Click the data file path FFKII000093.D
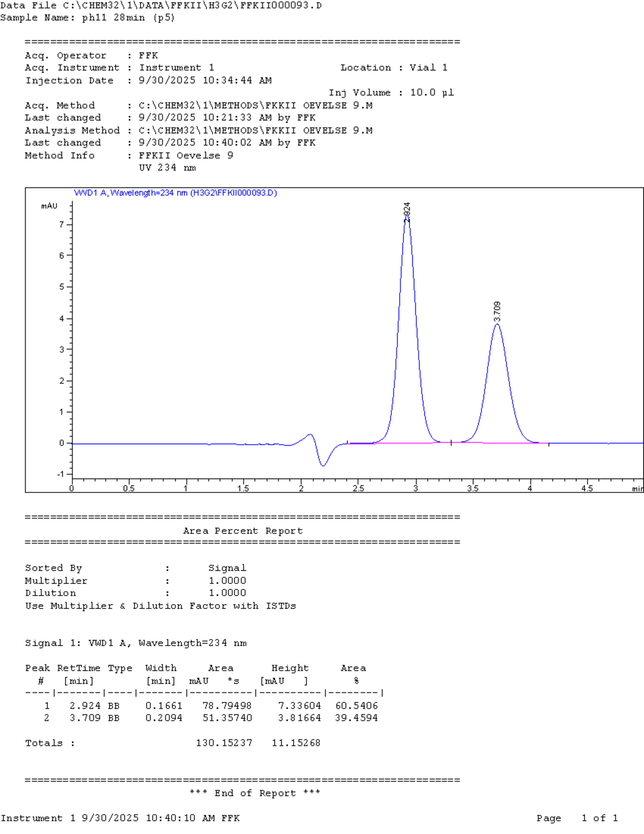This screenshot has height=834, width=644. click(x=192, y=5)
